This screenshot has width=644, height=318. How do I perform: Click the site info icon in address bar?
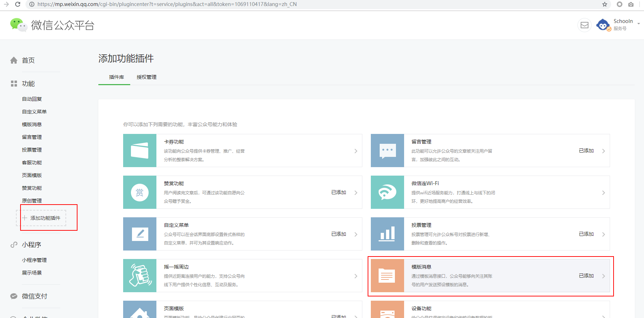(x=32, y=4)
